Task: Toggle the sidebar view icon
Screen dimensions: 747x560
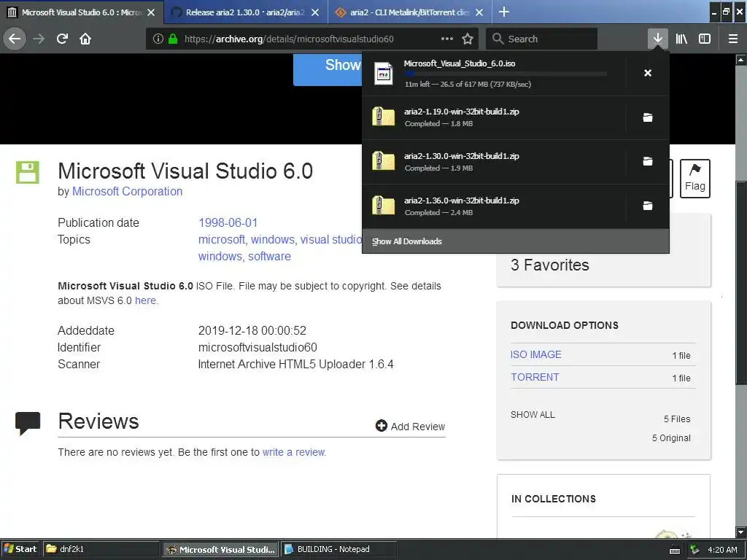Action: click(x=705, y=39)
